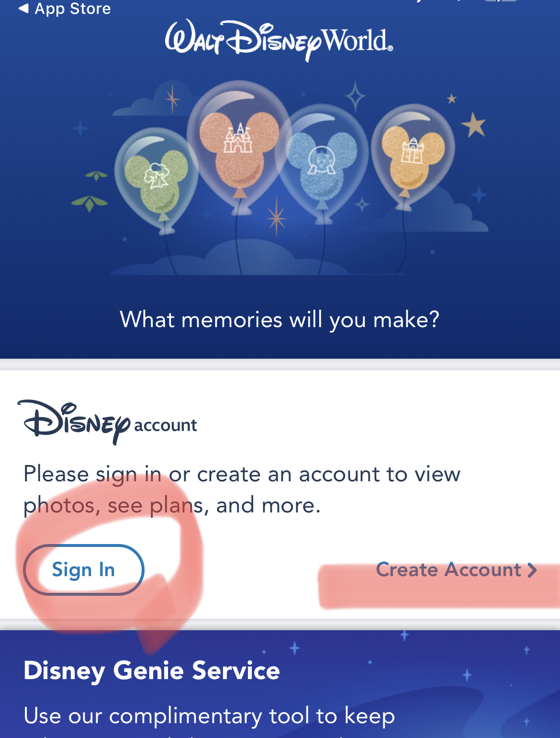Screen dimensions: 560x738
Task: Tap the App Store back label
Action: [73, 8]
